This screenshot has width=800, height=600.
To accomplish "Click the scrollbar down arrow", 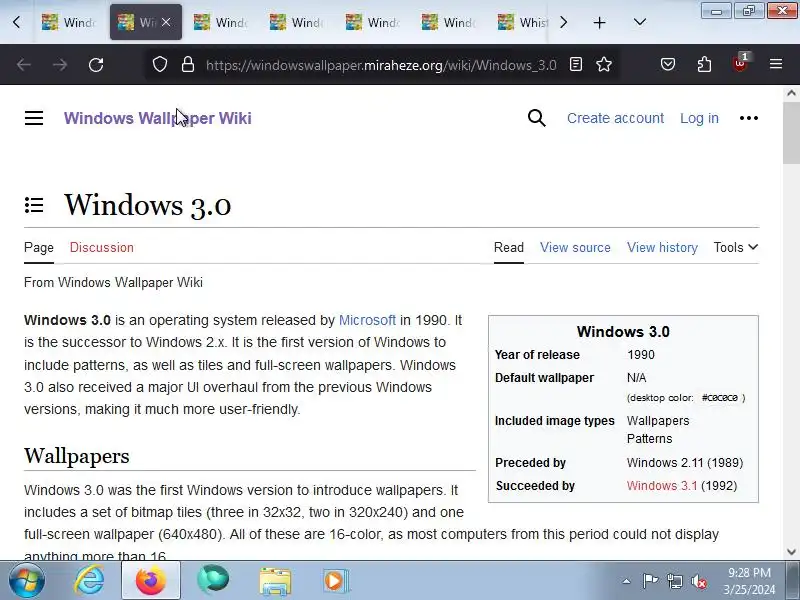I will point(791,552).
